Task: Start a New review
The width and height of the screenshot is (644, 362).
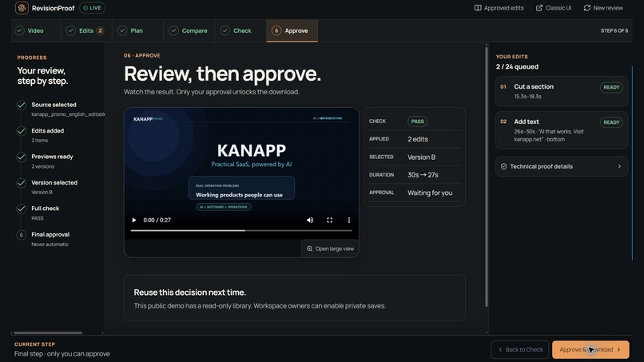Action: 603,8
